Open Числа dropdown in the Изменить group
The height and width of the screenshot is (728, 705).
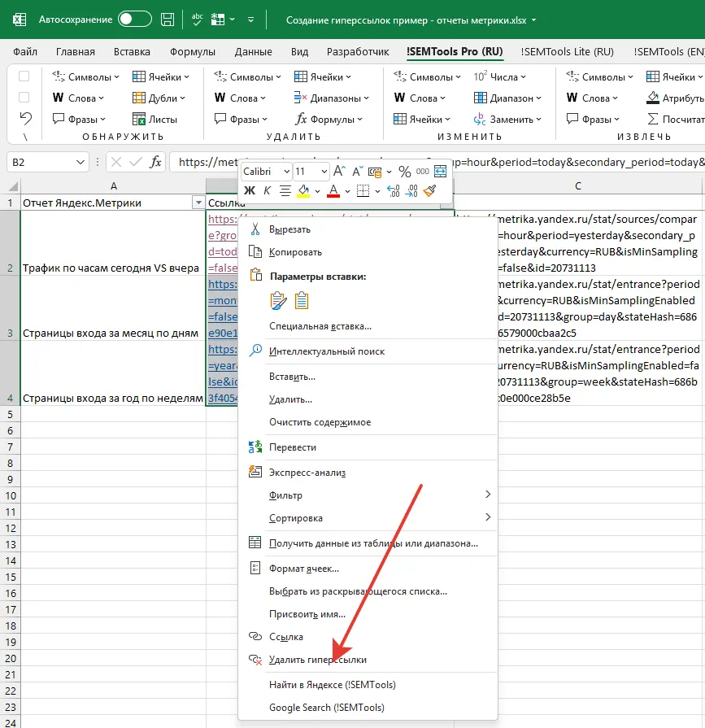tap(499, 76)
